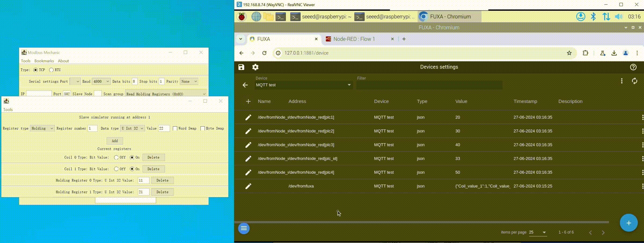The height and width of the screenshot is (243, 644).
Task: Open the blue hamburger menu button
Action: tap(244, 228)
